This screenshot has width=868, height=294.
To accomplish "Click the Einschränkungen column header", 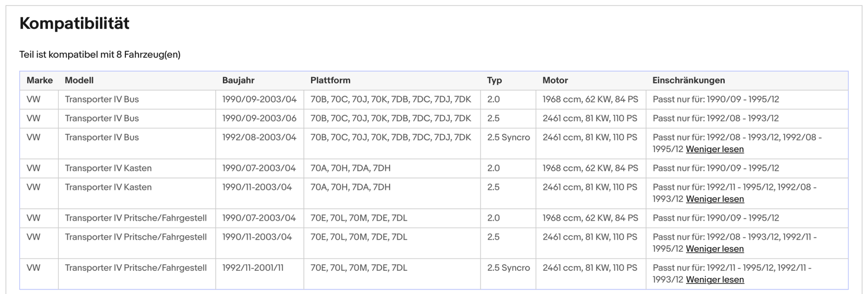I will (688, 80).
